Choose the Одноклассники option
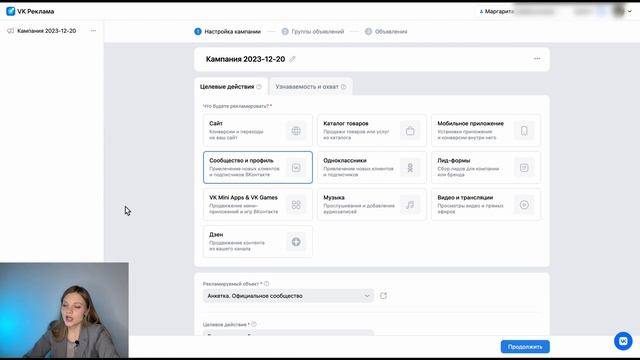 click(x=372, y=167)
